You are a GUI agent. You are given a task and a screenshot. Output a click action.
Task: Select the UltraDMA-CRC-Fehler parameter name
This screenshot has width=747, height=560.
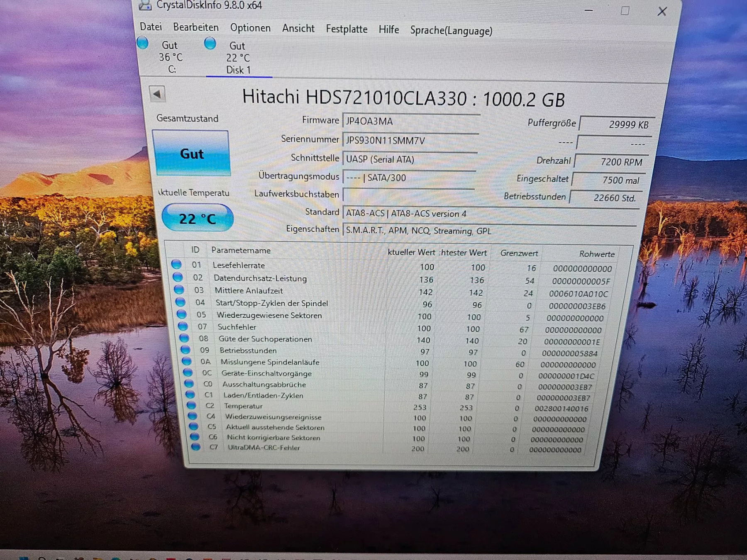click(264, 448)
